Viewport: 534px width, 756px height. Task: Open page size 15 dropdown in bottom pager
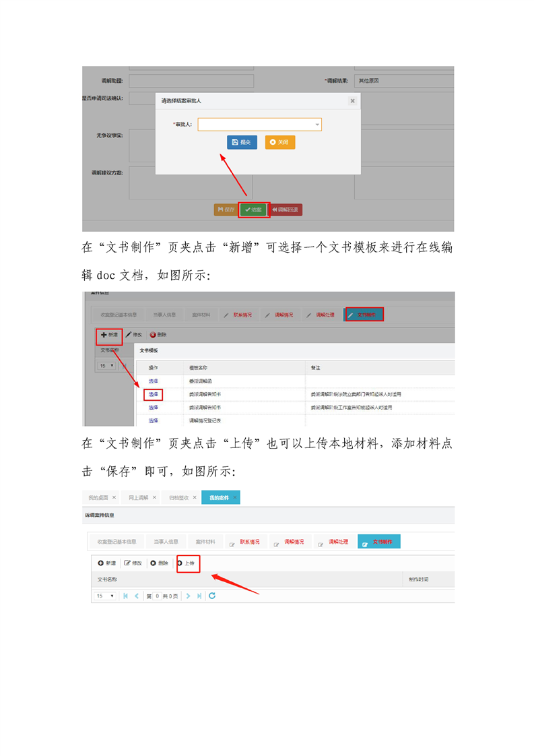[x=104, y=596]
